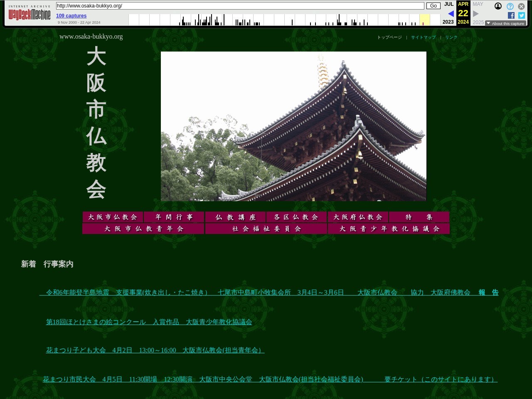Expand the About this capture dropdown

(x=505, y=24)
